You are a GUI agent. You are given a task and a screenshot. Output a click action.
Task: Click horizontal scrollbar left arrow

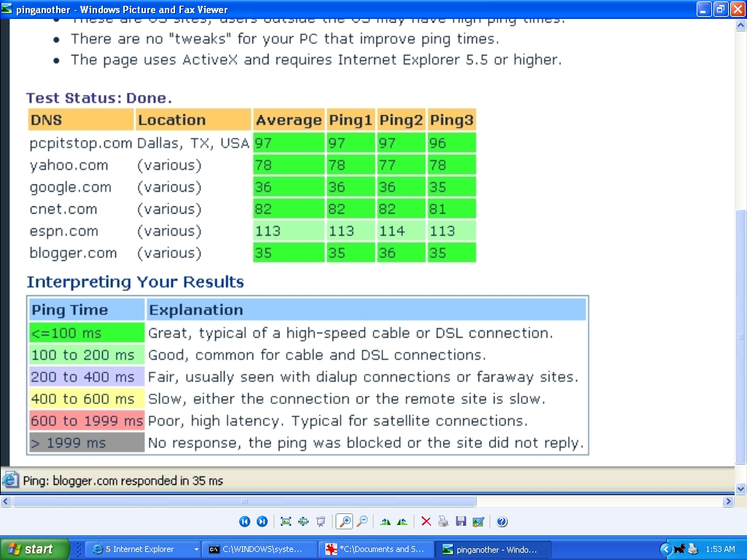pos(6,501)
